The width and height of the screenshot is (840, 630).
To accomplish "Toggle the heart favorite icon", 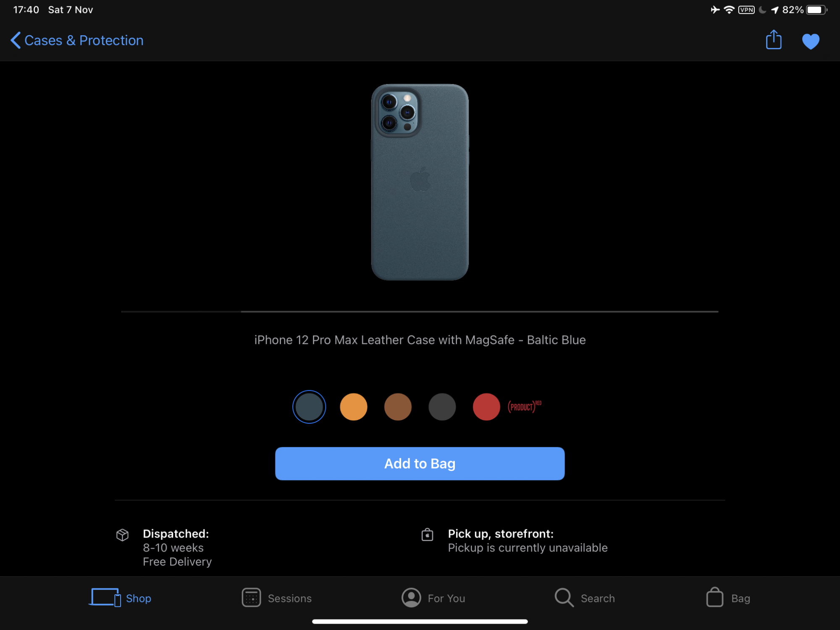I will click(x=810, y=41).
